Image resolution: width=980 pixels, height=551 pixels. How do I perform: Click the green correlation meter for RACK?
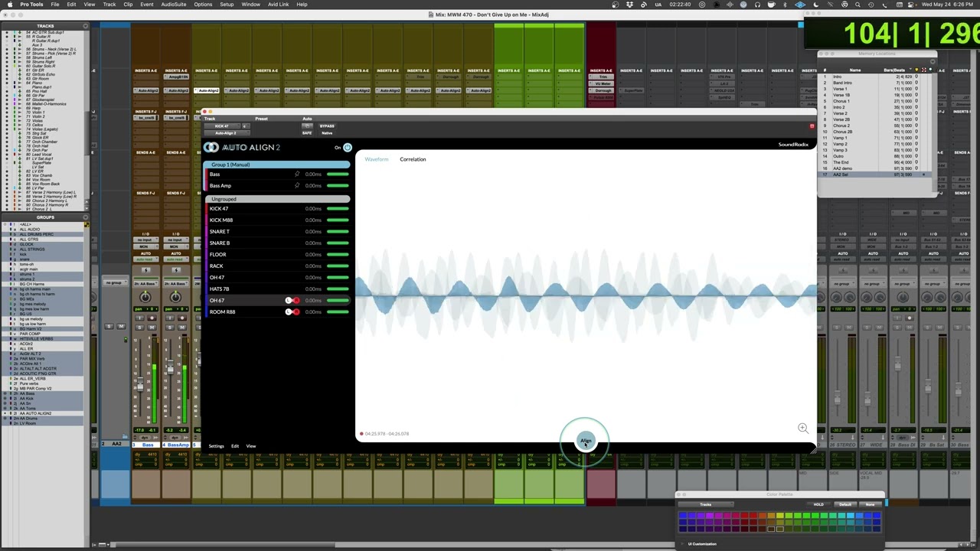(x=338, y=266)
